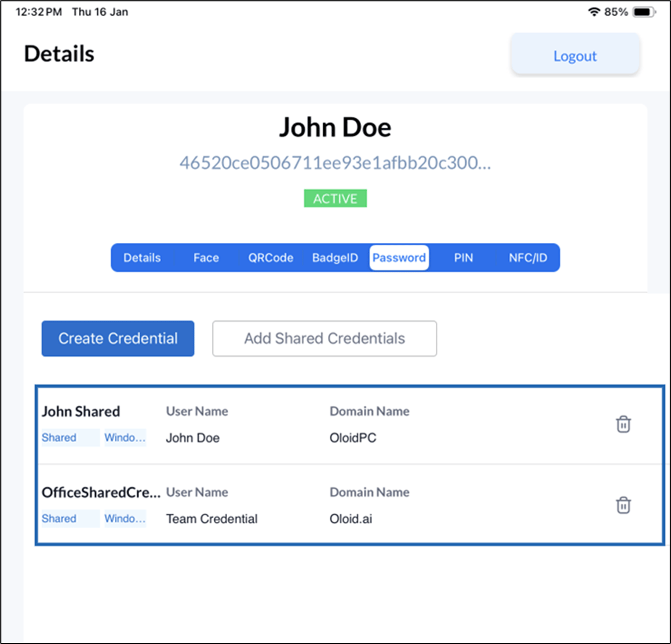Tap the user ID 46520ce0506711ee... text
This screenshot has height=644, width=671.
[335, 163]
